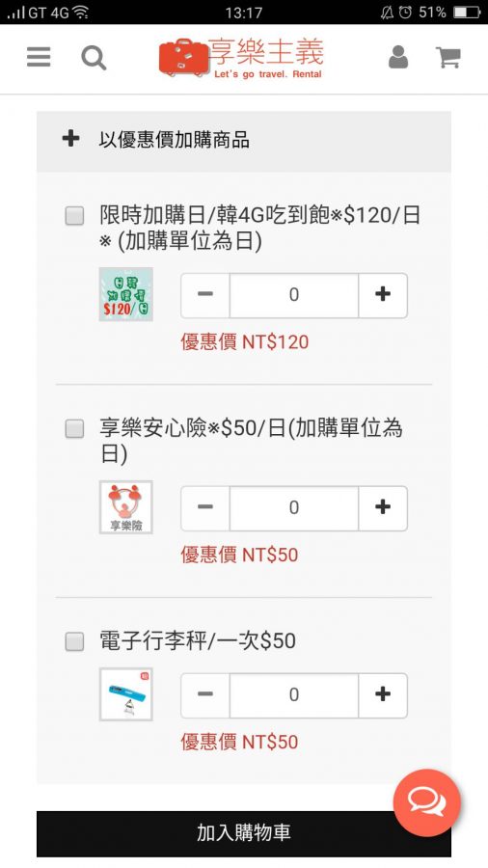Screen dimensions: 488x868
Task: Open the user account icon
Action: pyautogui.click(x=397, y=57)
